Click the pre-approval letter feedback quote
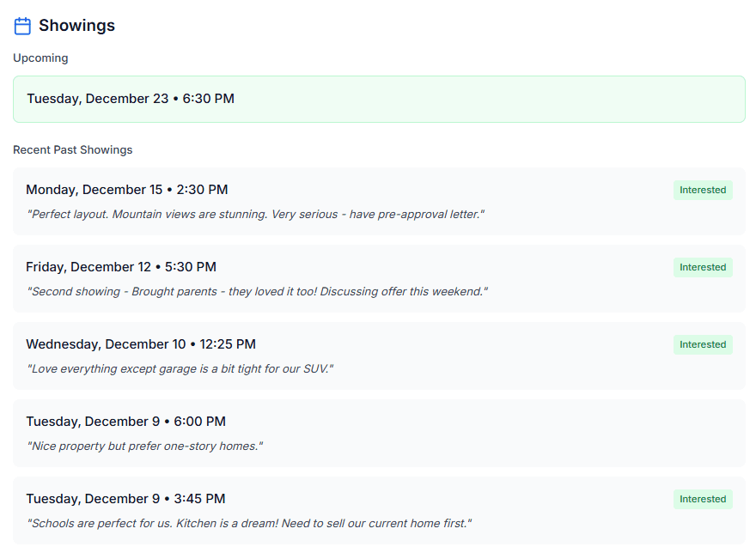756x559 pixels. [257, 214]
